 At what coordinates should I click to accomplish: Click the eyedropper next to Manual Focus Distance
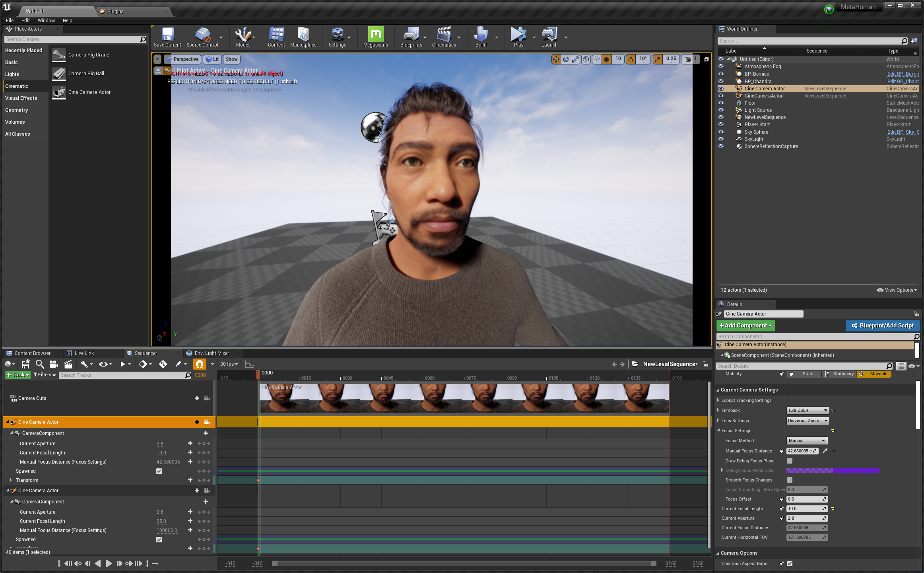(825, 451)
